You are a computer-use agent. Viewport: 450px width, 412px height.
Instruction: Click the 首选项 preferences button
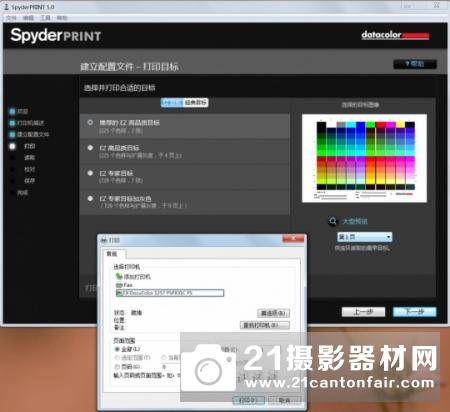coord(273,313)
